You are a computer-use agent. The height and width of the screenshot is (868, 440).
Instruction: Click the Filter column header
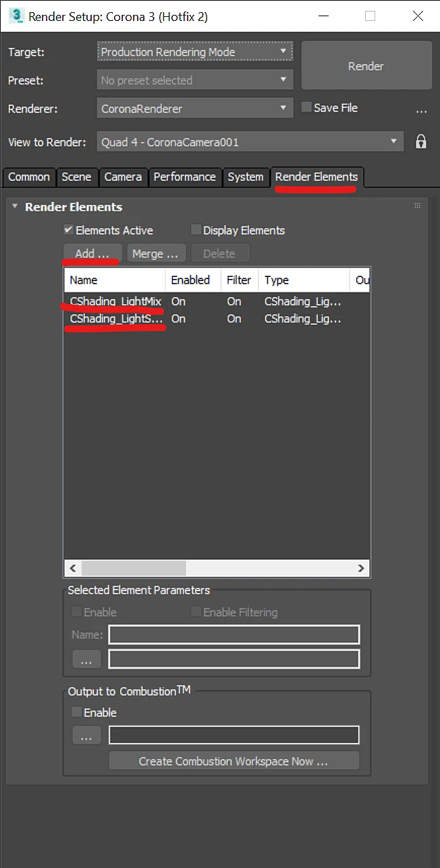click(240, 280)
